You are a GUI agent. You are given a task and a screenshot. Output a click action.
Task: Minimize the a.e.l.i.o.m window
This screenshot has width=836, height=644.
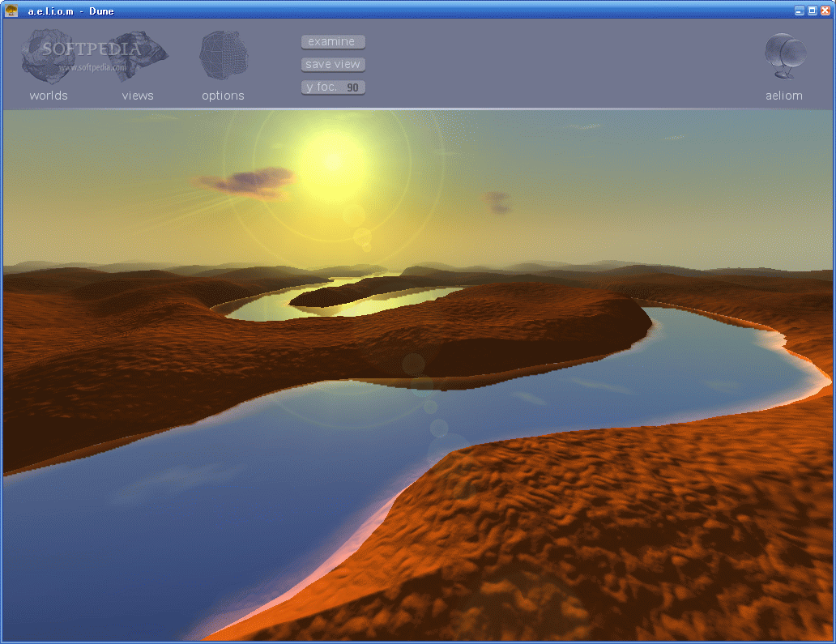pyautogui.click(x=800, y=11)
